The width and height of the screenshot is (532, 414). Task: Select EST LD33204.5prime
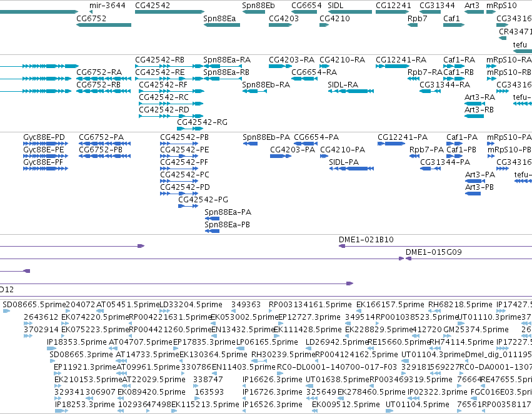[x=164, y=311]
